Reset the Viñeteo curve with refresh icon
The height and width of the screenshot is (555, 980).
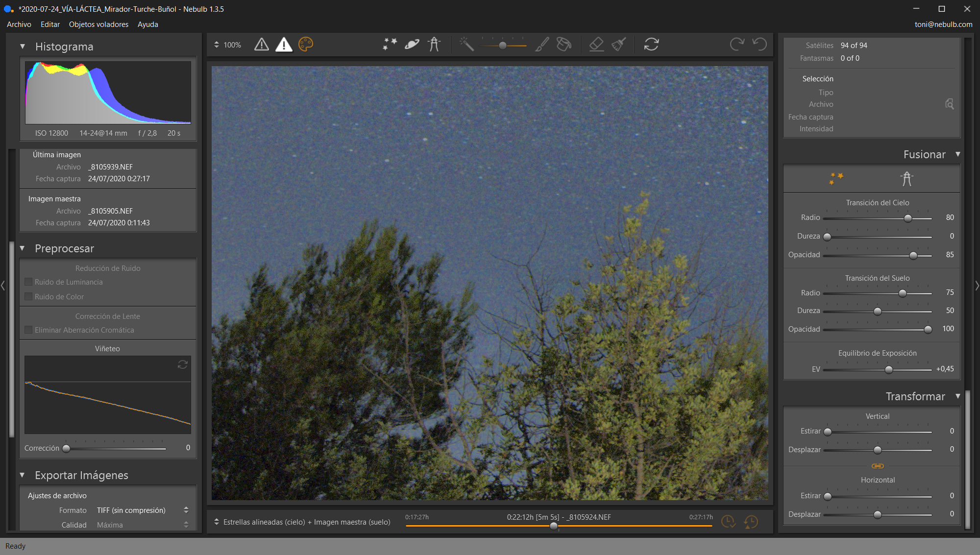tap(183, 364)
